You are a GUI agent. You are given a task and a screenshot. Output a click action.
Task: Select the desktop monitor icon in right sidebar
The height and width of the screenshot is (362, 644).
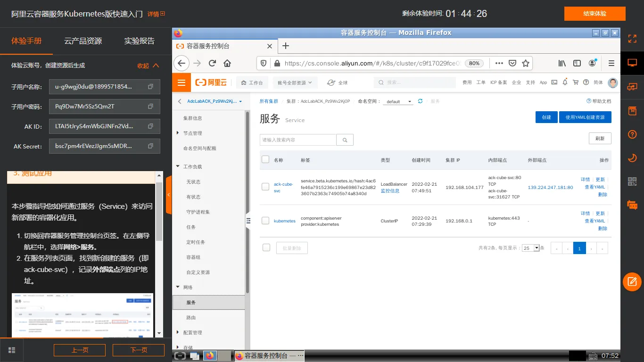tap(632, 63)
